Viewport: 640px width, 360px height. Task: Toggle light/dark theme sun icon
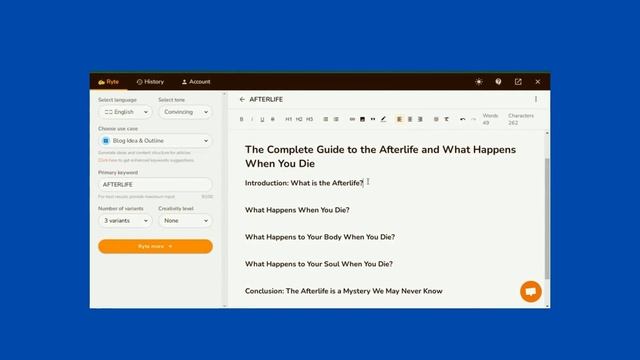479,82
